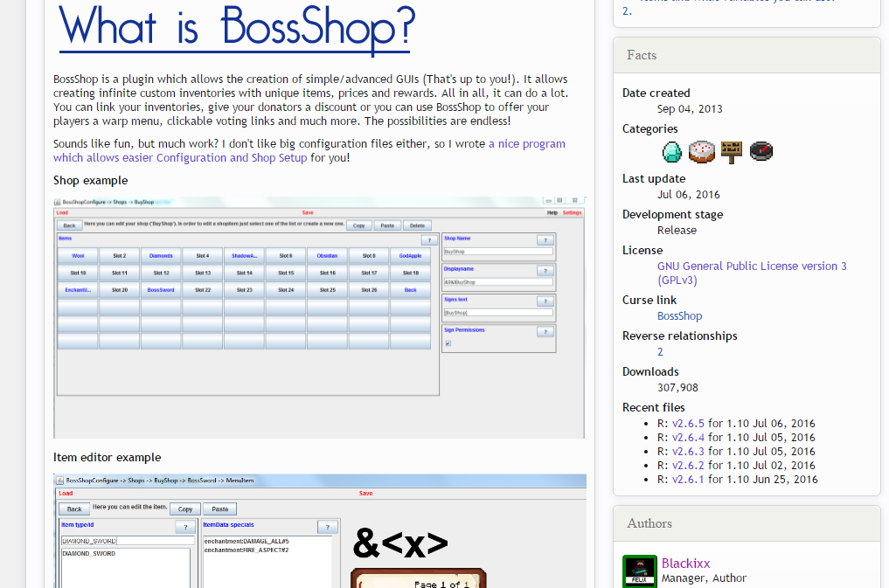Toggle the Sign Permissions checkbox in Shop example
Viewport: 889px width, 588px height.
coord(448,343)
